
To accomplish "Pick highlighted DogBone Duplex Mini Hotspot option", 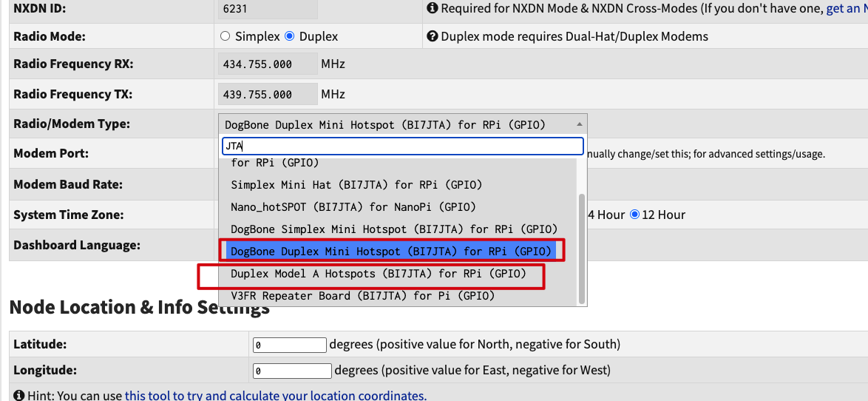I will [x=391, y=252].
